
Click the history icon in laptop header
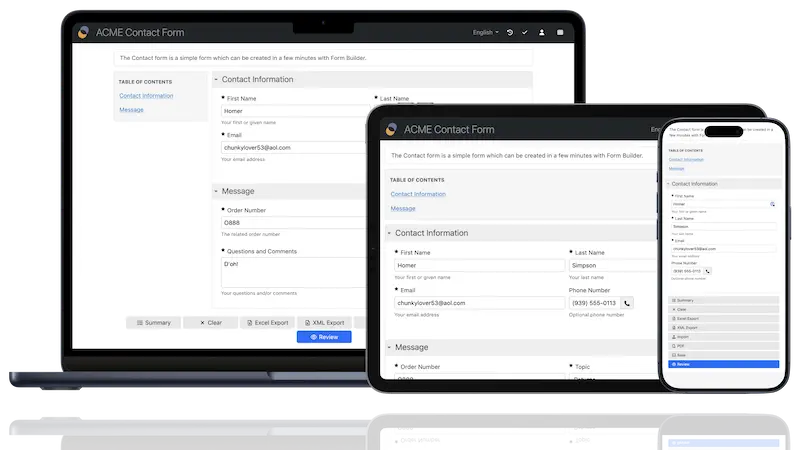510,32
